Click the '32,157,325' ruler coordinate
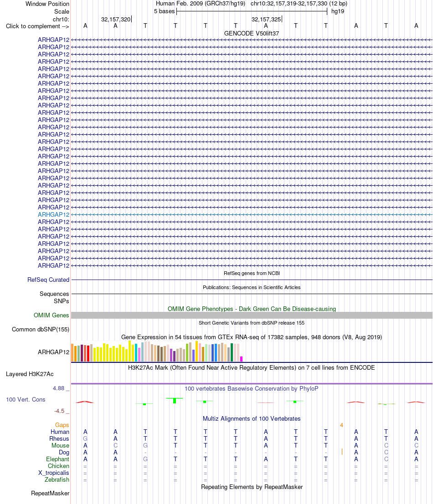The width and height of the screenshot is (433, 504). (266, 19)
